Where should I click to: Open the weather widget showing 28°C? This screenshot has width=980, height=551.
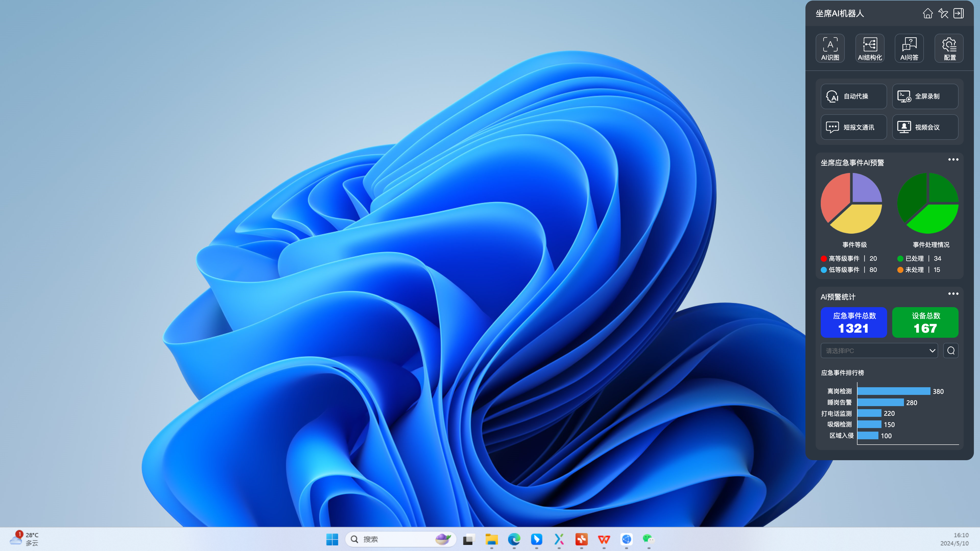(24, 539)
